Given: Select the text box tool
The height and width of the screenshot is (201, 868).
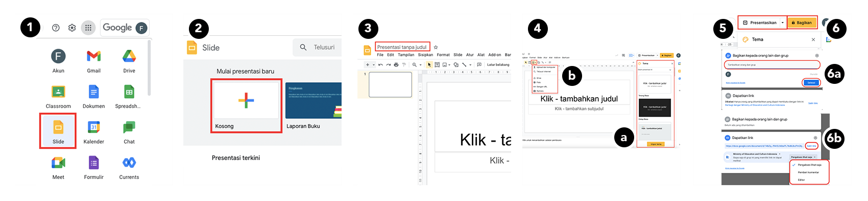Looking at the screenshot, I should pyautogui.click(x=437, y=65).
